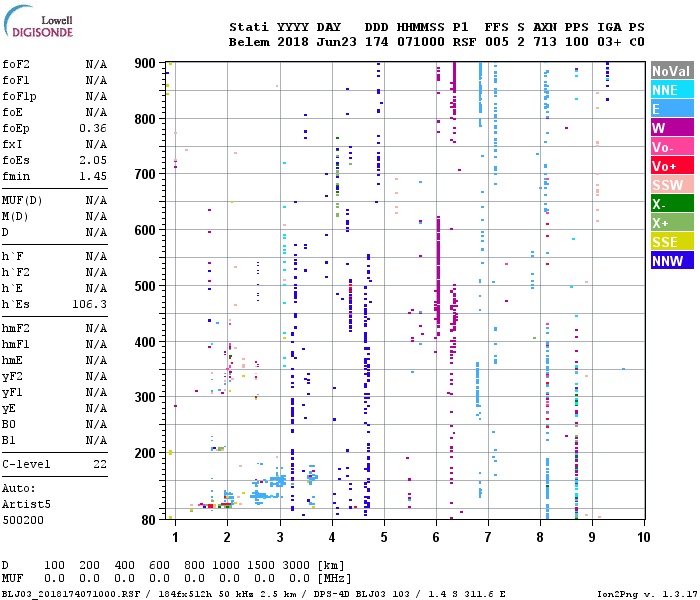The image size is (700, 600).
Task: Click the date Jun23 in header
Action: pos(337,42)
